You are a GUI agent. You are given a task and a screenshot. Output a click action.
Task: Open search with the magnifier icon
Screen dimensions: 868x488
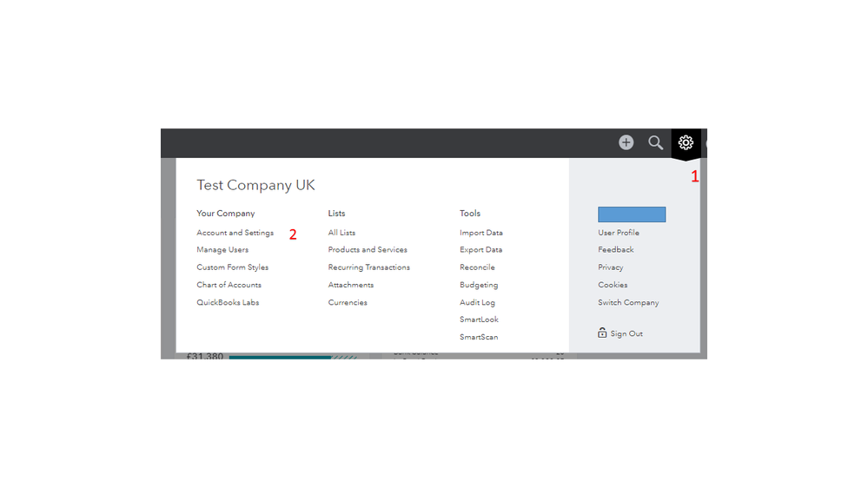(655, 142)
